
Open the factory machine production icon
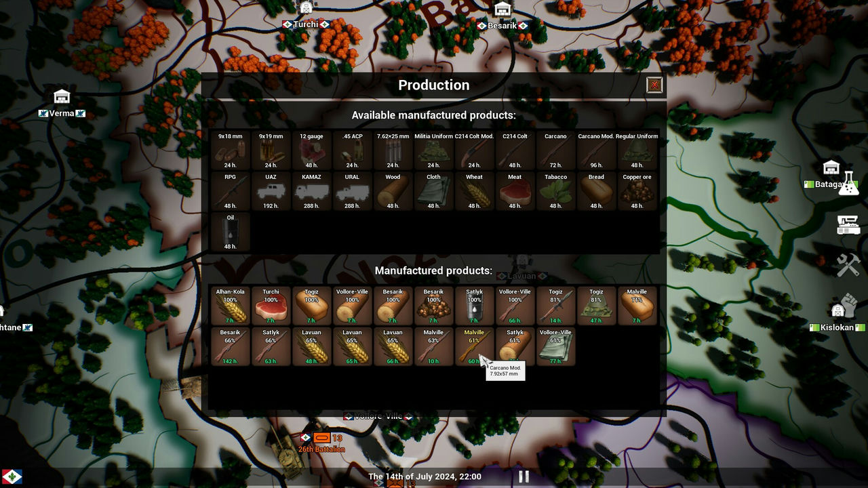click(848, 225)
